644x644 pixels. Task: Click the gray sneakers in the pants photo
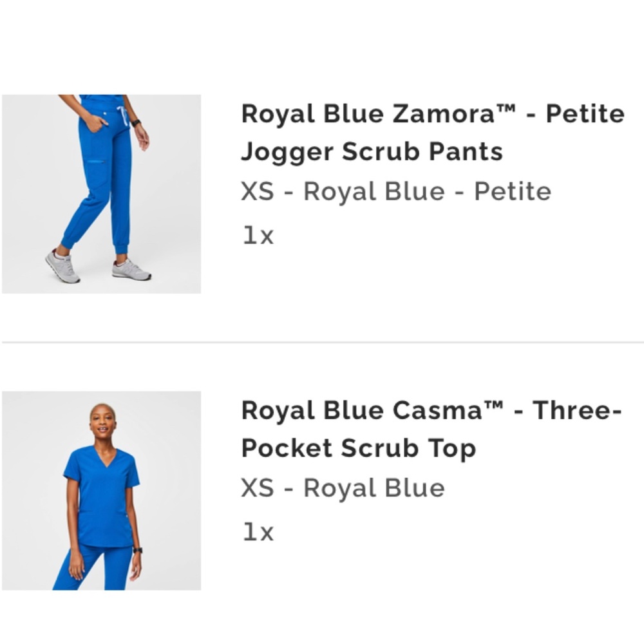click(131, 269)
